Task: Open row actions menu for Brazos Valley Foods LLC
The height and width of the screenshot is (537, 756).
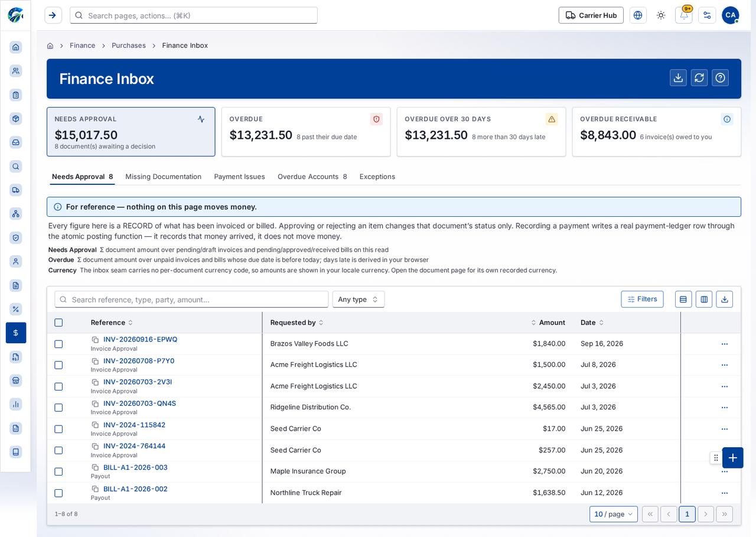Action: click(x=725, y=344)
